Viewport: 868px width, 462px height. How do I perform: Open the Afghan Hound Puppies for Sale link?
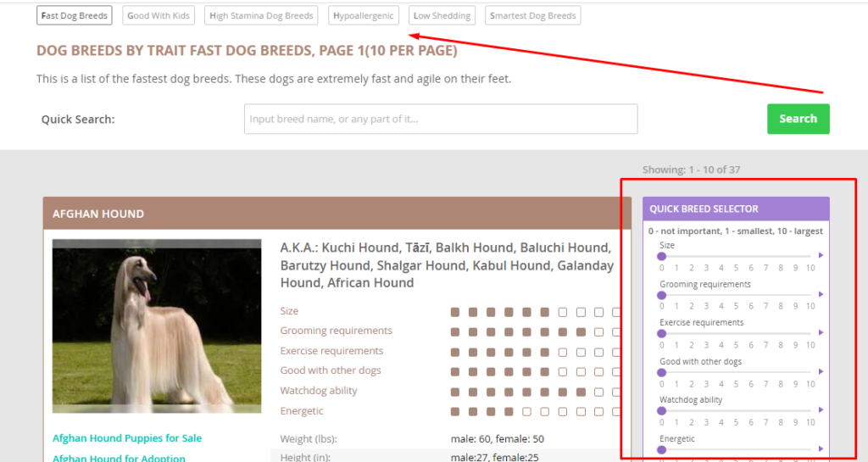pyautogui.click(x=127, y=438)
